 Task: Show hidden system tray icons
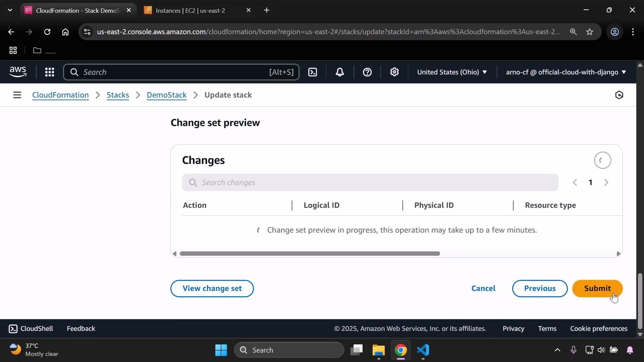(x=557, y=350)
